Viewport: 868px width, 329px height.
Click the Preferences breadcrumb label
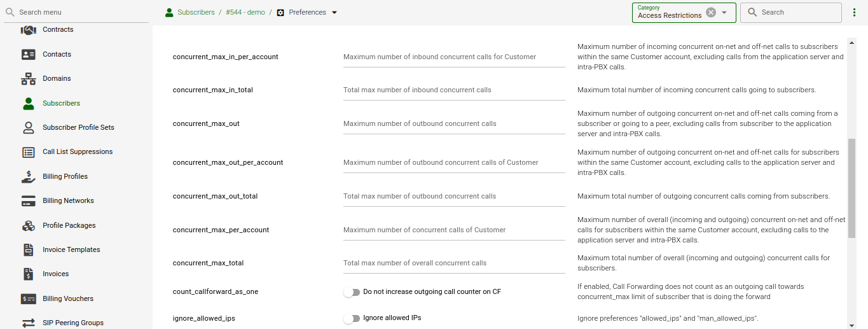click(x=307, y=13)
